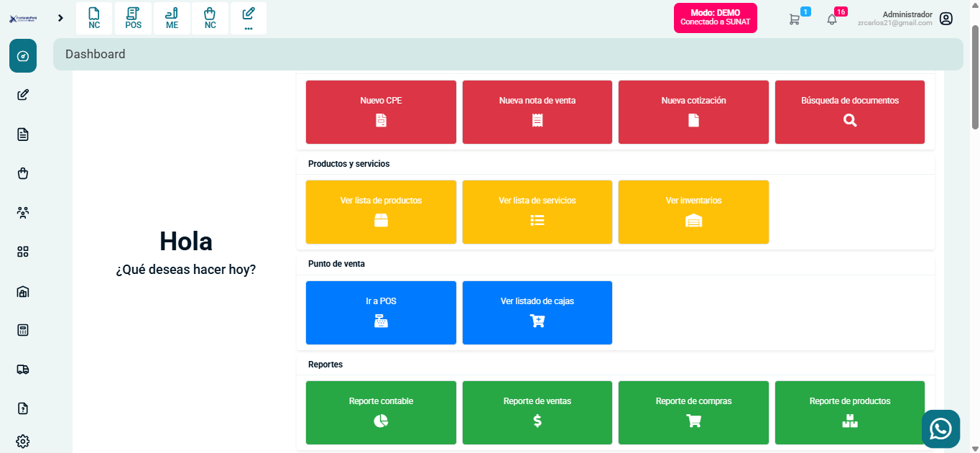Open the Administrador user account menu
980x453 pixels.
946,19
